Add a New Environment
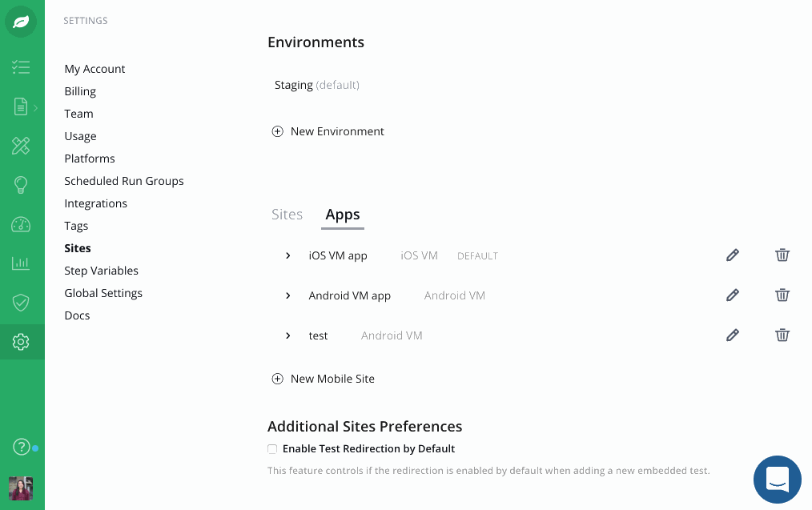 point(328,131)
